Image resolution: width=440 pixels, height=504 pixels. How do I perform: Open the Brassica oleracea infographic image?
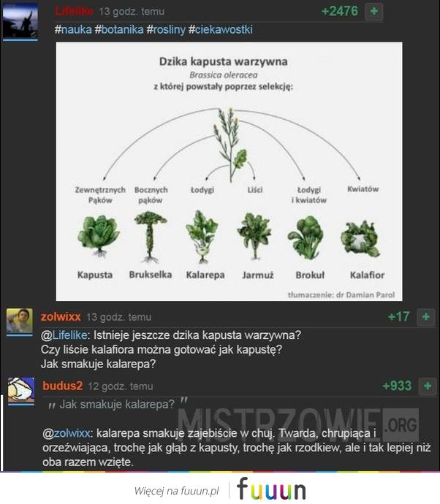[x=230, y=172]
